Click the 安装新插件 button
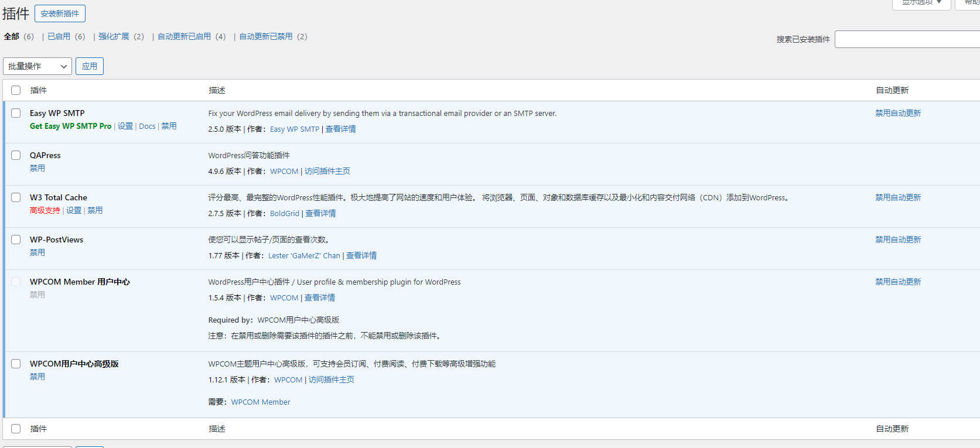The width and height of the screenshot is (980, 448). (60, 13)
